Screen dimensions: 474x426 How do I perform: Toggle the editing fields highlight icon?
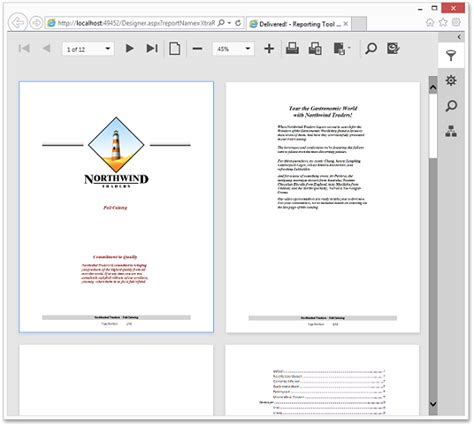(393, 49)
